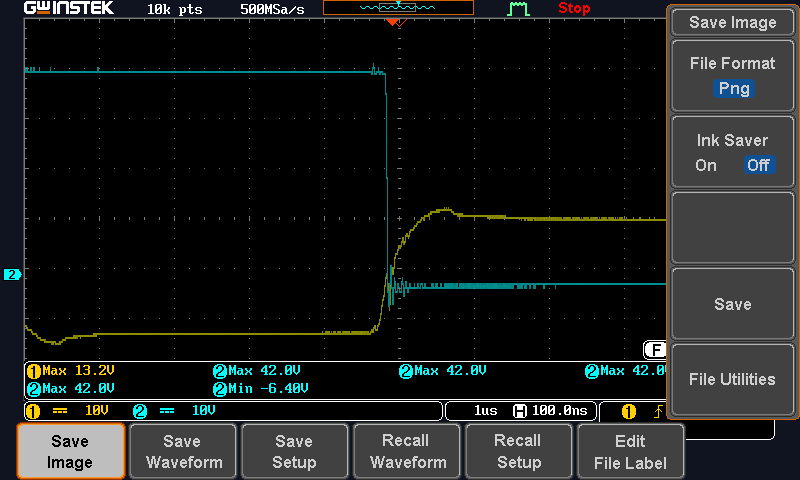800x480 pixels.
Task: Open the Recall Setup menu
Action: (518, 451)
